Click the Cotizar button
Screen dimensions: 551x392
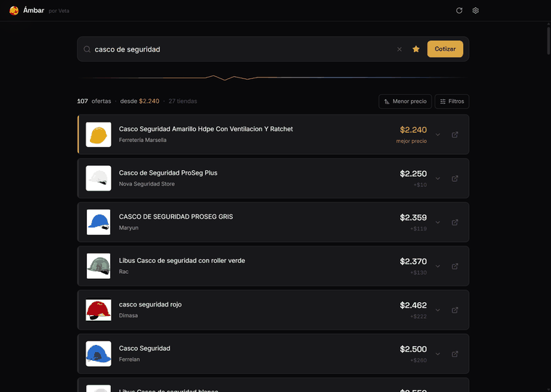(445, 49)
